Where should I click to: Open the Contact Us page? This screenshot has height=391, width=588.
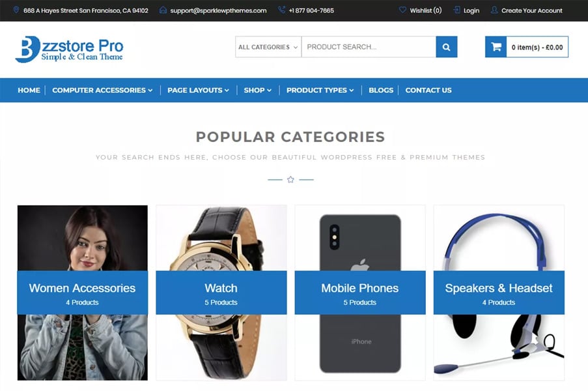tap(428, 90)
